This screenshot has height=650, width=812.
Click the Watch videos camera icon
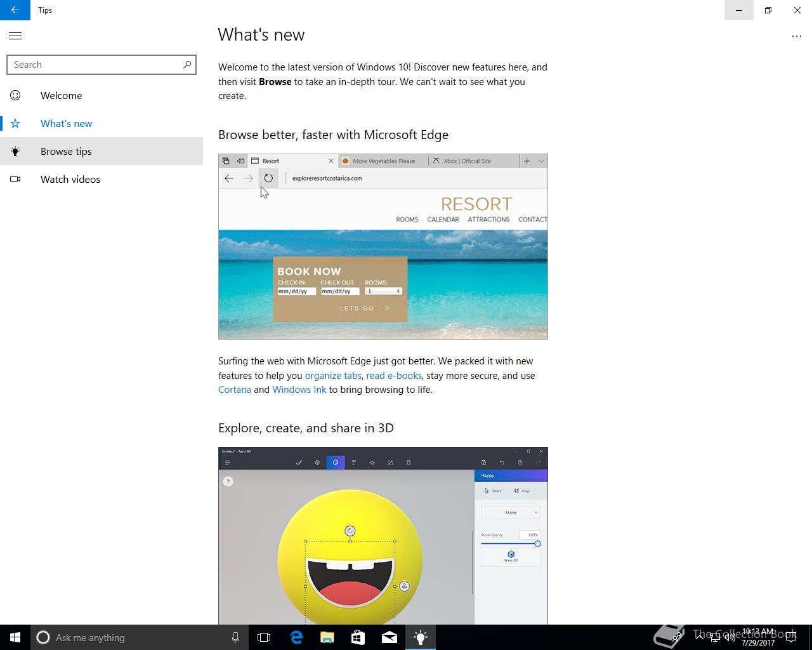coord(15,179)
